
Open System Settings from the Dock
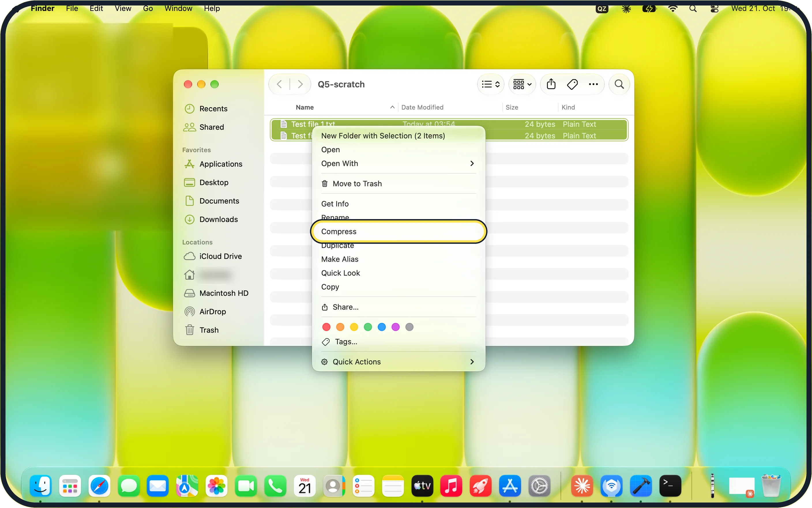click(x=539, y=486)
